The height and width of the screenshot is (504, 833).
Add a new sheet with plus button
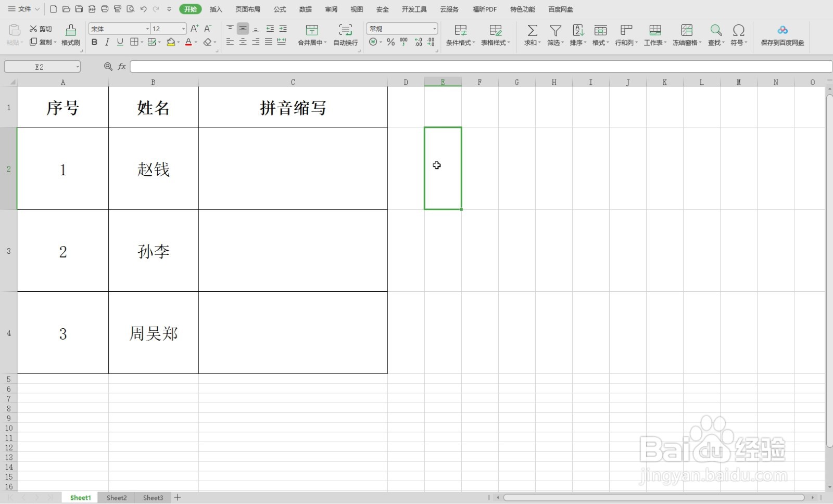(x=178, y=498)
